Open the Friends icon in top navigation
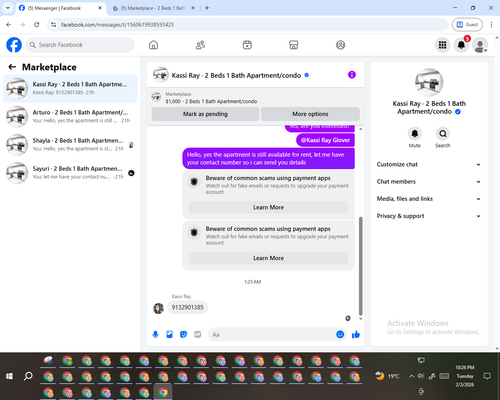Image resolution: width=500 pixels, height=400 pixels. click(200, 45)
